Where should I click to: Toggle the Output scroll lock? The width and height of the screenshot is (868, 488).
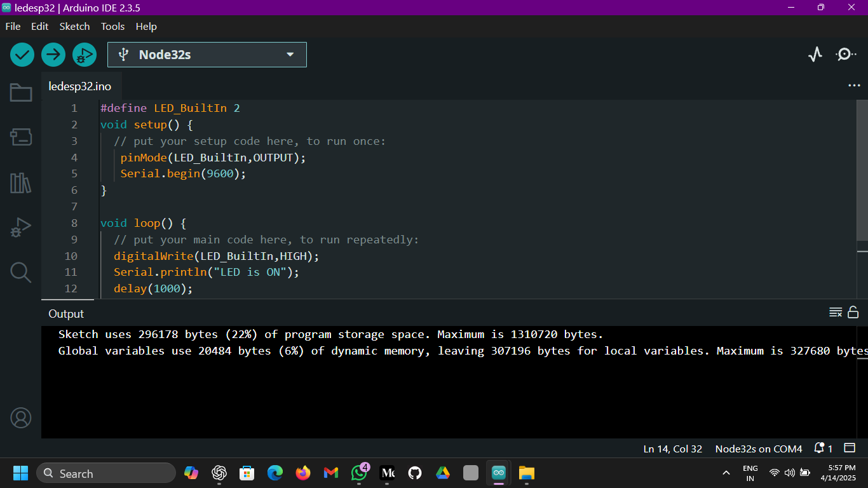point(853,313)
